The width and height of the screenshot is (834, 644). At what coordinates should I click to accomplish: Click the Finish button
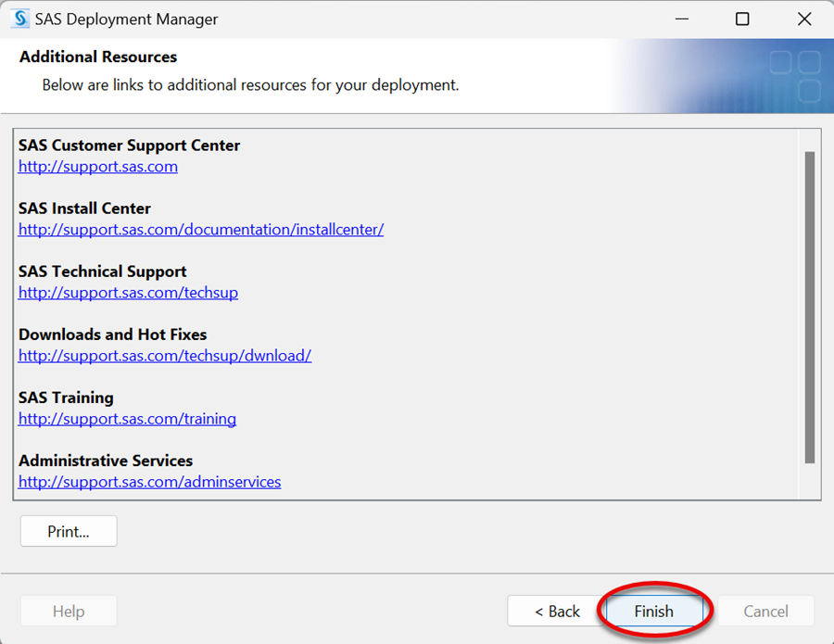pos(653,611)
